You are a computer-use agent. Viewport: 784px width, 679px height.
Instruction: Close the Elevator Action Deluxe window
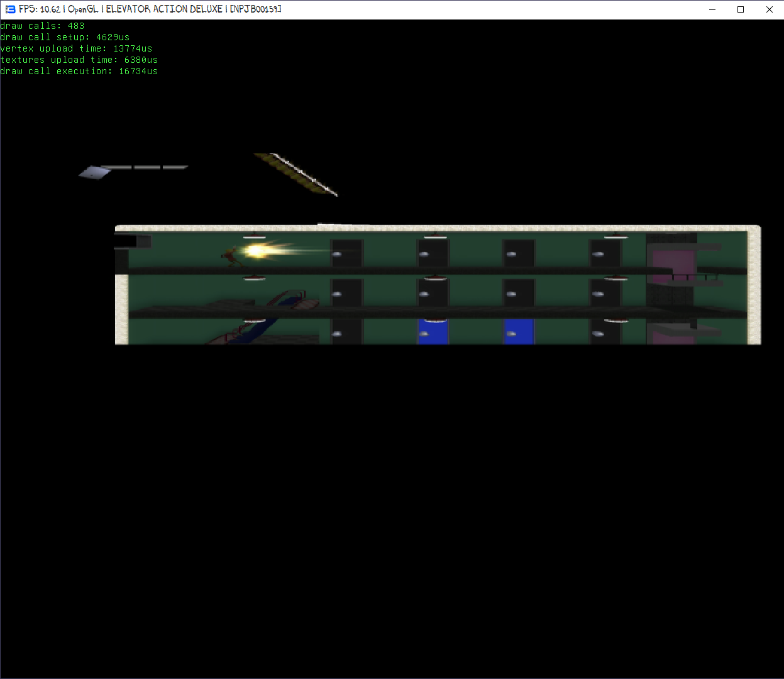pos(769,9)
